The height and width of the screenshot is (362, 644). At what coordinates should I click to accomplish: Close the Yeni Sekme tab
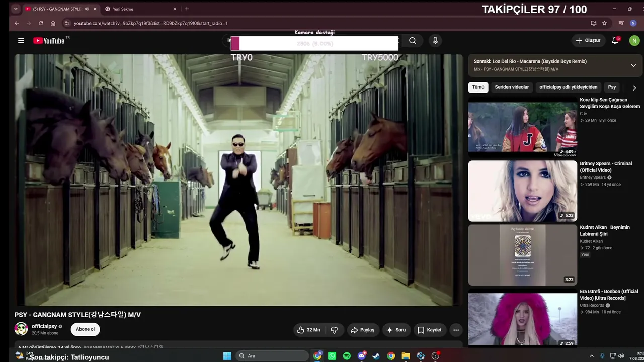175,9
